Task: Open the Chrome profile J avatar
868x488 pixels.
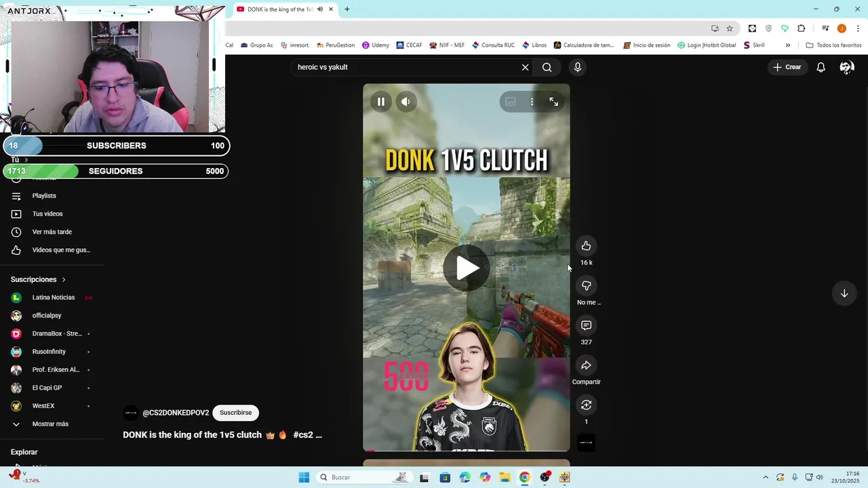Action: click(x=842, y=28)
